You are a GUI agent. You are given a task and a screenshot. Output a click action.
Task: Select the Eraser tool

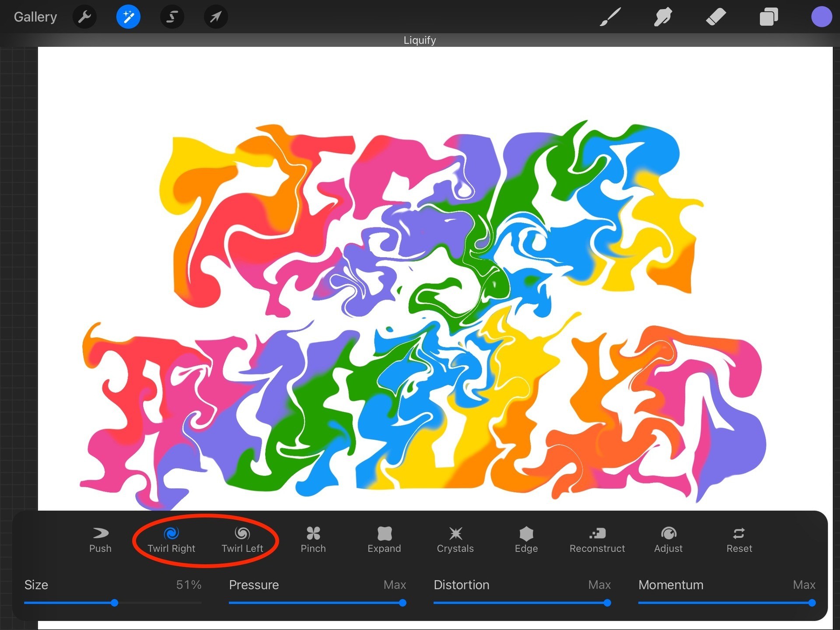click(716, 17)
